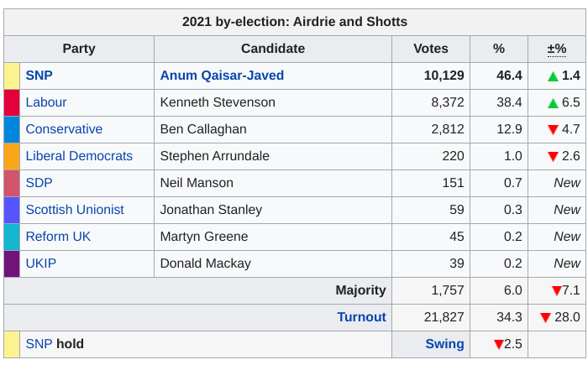Click the yellow SNP color swatch
The image size is (588, 365).
tap(12, 76)
